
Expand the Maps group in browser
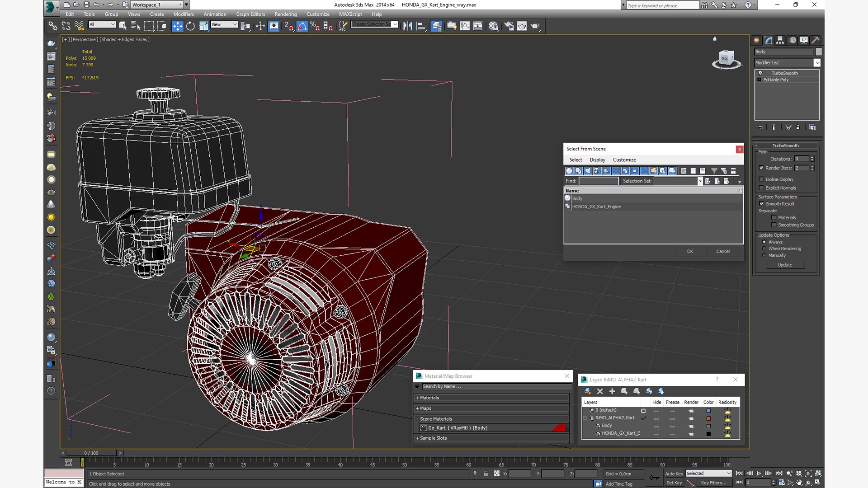(491, 408)
